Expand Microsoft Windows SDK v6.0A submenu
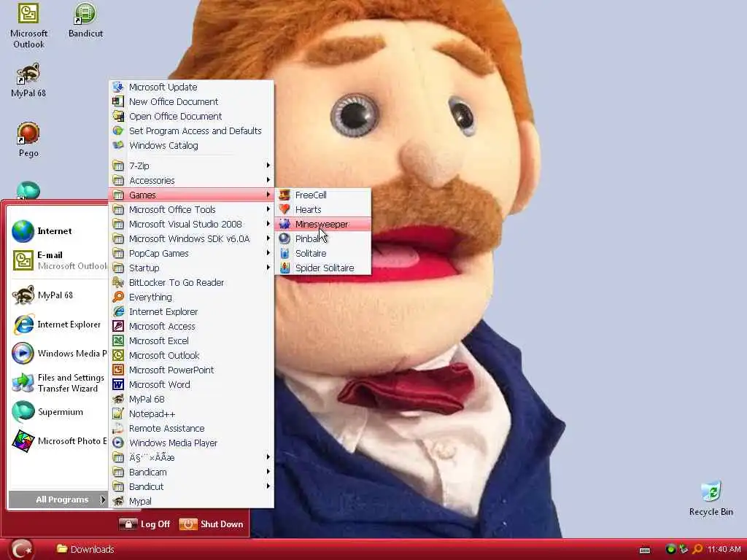 [192, 238]
